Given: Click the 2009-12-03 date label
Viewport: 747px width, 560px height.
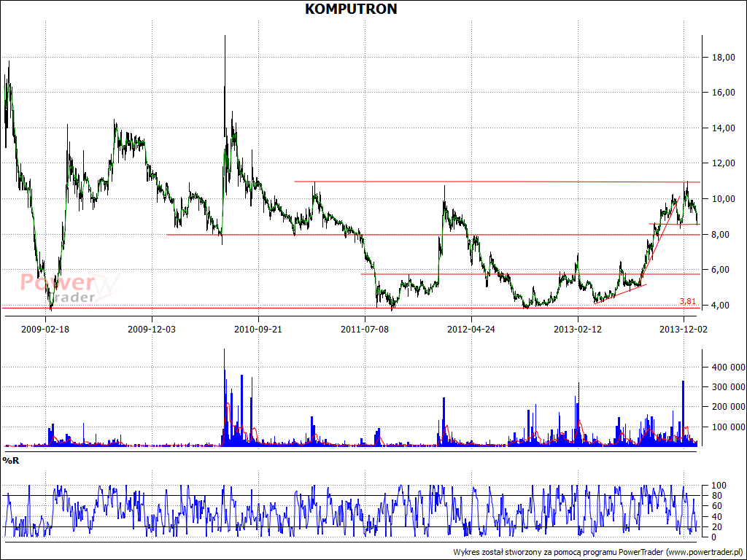Looking at the screenshot, I should point(152,330).
